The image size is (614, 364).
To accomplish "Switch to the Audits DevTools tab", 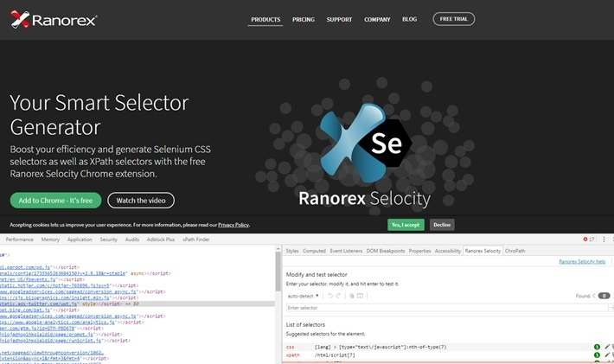I will (132, 239).
